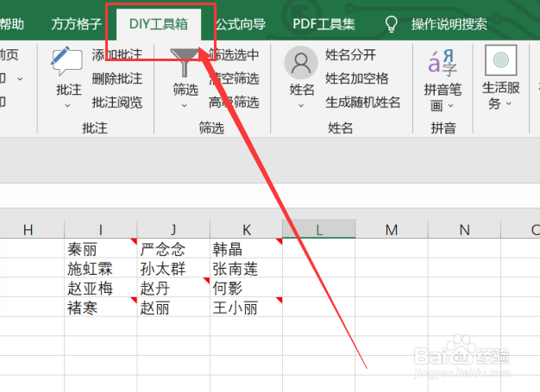Click the 生活服务 green circle icon
Image resolution: width=540 pixels, height=392 pixels.
tap(500, 60)
